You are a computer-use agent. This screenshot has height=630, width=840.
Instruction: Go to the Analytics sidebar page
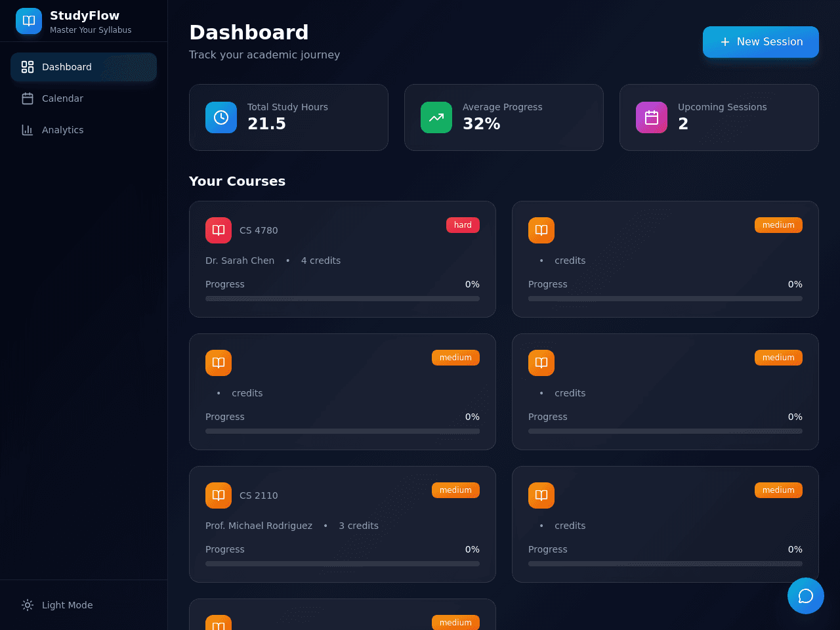(x=84, y=130)
